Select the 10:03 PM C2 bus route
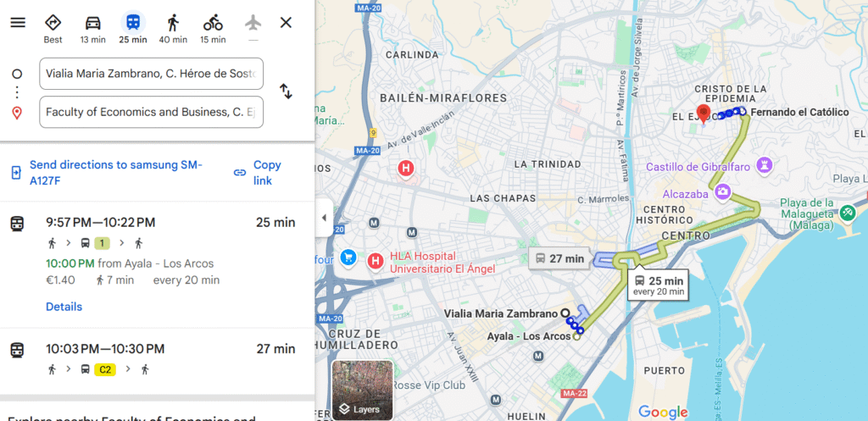The width and height of the screenshot is (868, 421). click(157, 360)
